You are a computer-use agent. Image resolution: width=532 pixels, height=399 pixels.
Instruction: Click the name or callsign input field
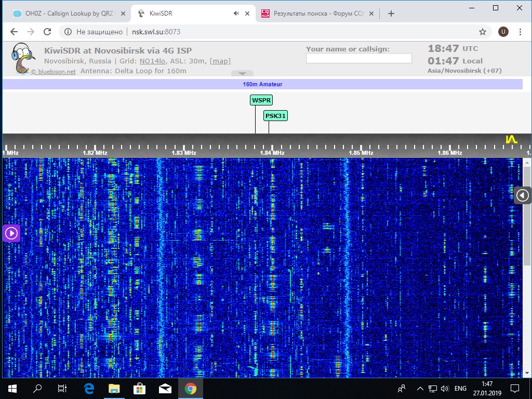tap(358, 59)
